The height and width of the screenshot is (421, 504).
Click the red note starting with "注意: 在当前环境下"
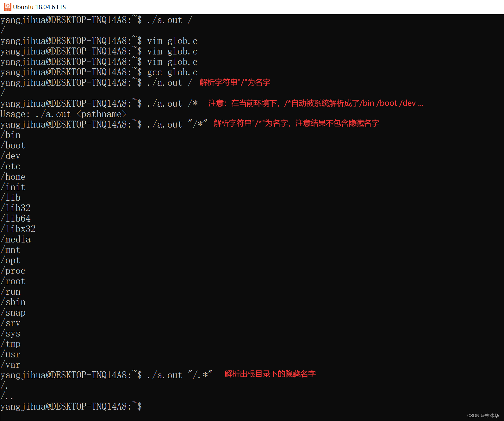pyautogui.click(x=316, y=103)
